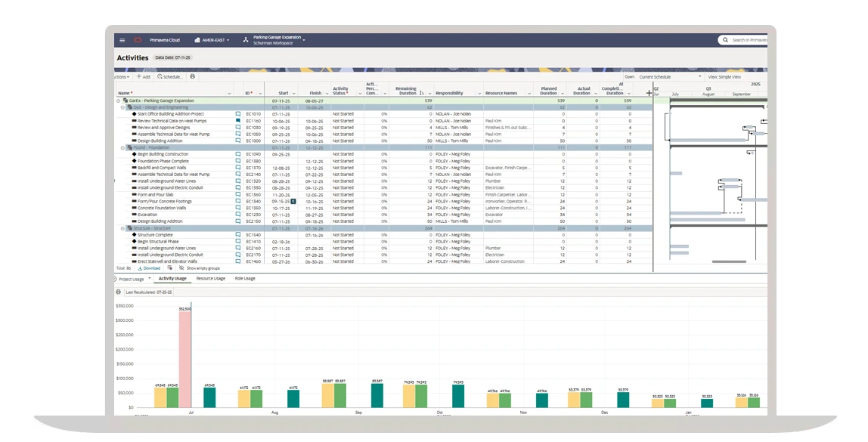Click the sort icon on Remaining Duration column
Viewport: 868px width, 442px height.
(420, 91)
